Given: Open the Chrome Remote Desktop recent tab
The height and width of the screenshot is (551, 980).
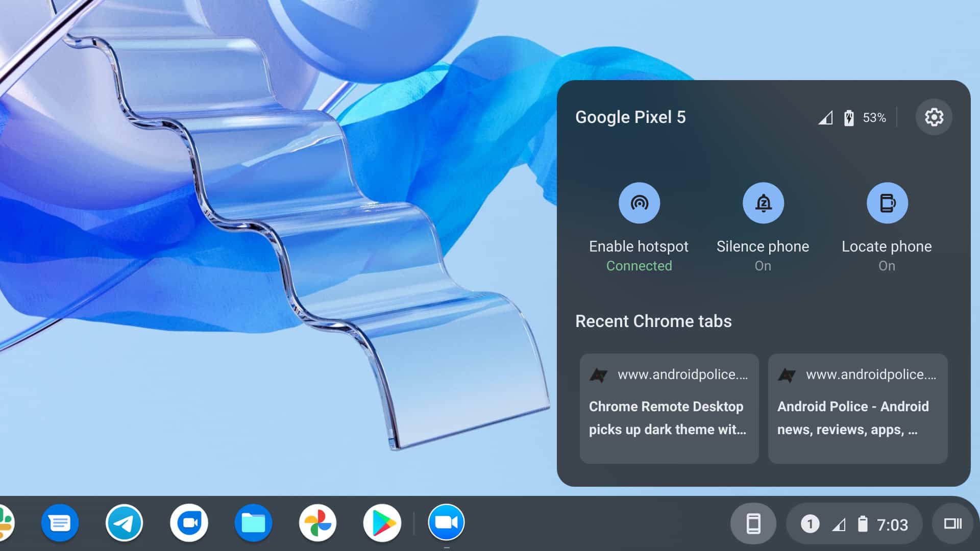Looking at the screenshot, I should pos(669,408).
